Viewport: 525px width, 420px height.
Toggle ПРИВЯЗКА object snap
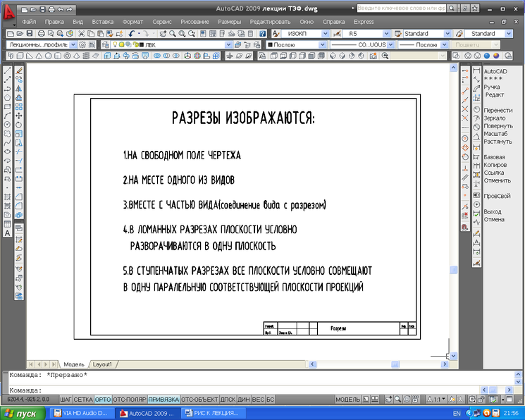click(163, 400)
